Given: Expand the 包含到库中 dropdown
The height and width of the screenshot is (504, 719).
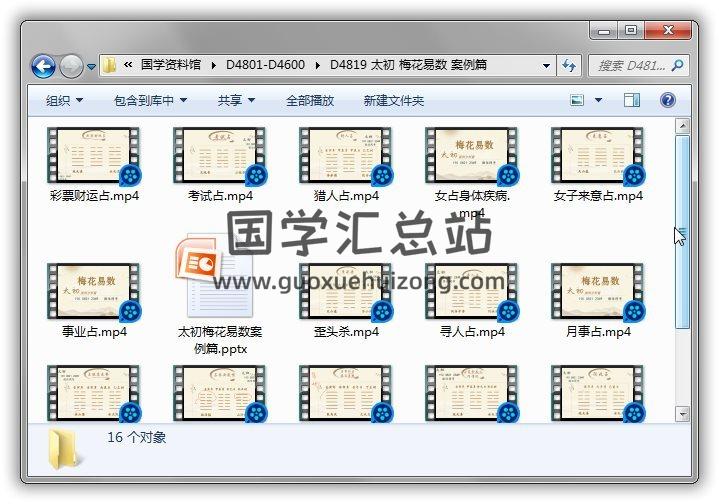Looking at the screenshot, I should [150, 101].
